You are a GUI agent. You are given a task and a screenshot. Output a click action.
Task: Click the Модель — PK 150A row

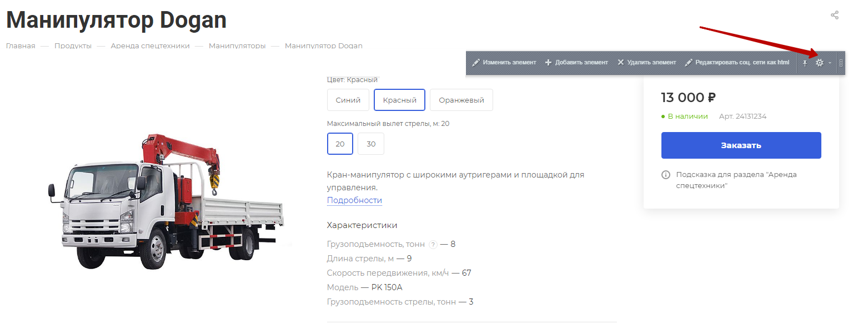click(x=364, y=287)
